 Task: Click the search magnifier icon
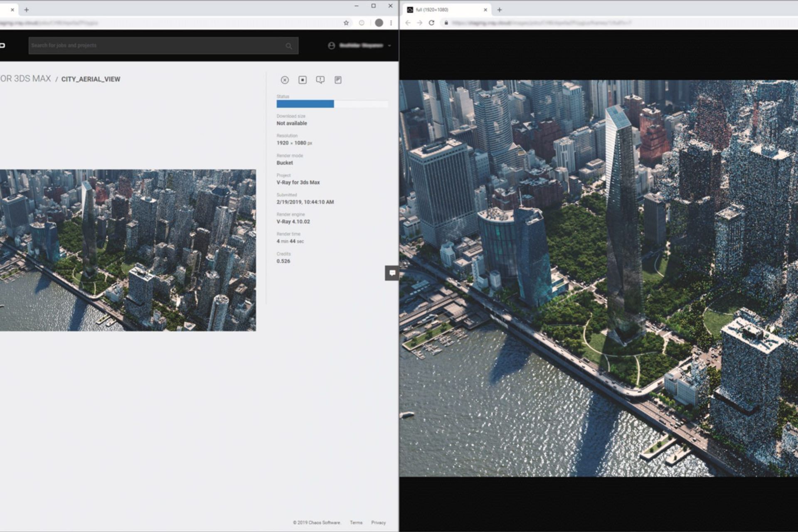click(x=288, y=45)
